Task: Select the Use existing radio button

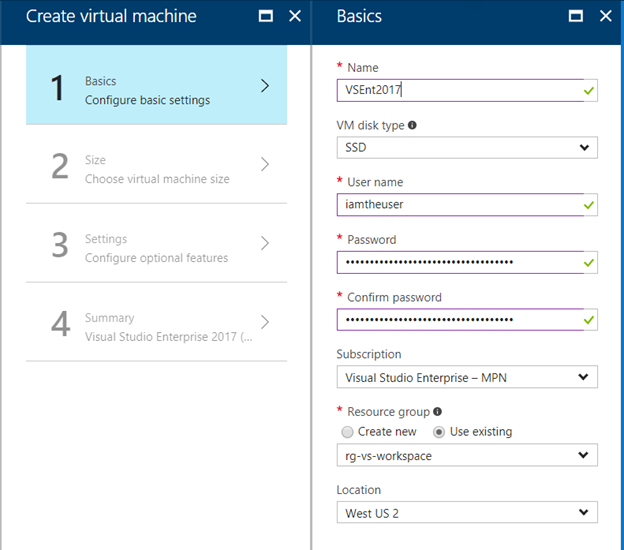Action: pos(439,432)
